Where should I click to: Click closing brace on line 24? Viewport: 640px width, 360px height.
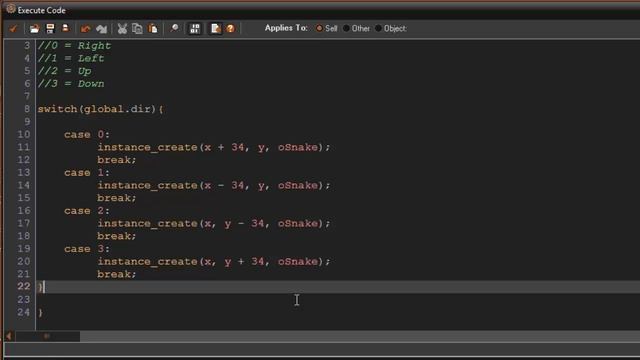[x=40, y=313]
